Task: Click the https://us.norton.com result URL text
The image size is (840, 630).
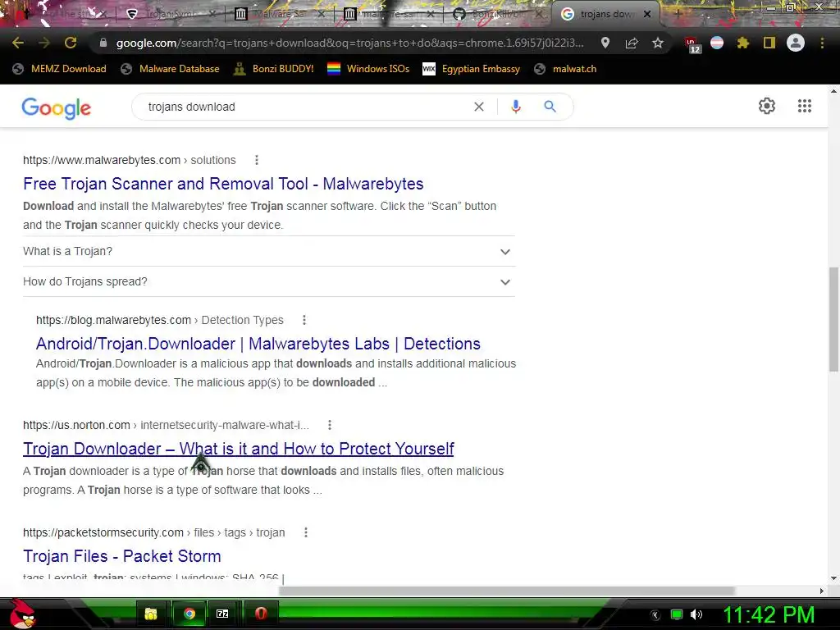Action: tap(166, 426)
